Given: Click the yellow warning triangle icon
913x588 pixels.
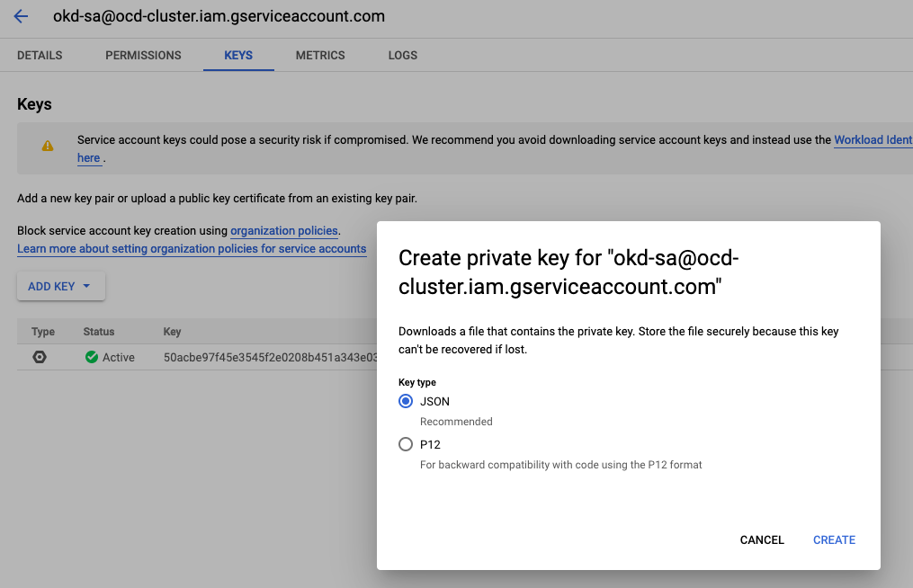Looking at the screenshot, I should pyautogui.click(x=48, y=147).
